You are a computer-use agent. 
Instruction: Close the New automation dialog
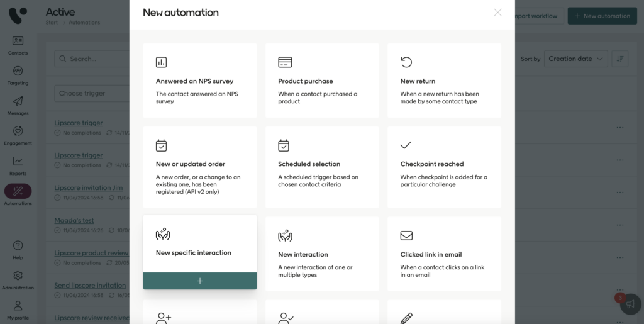[497, 13]
